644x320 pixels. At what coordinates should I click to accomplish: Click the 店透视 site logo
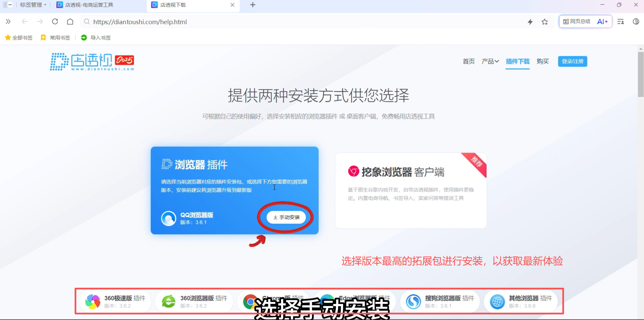tap(92, 61)
